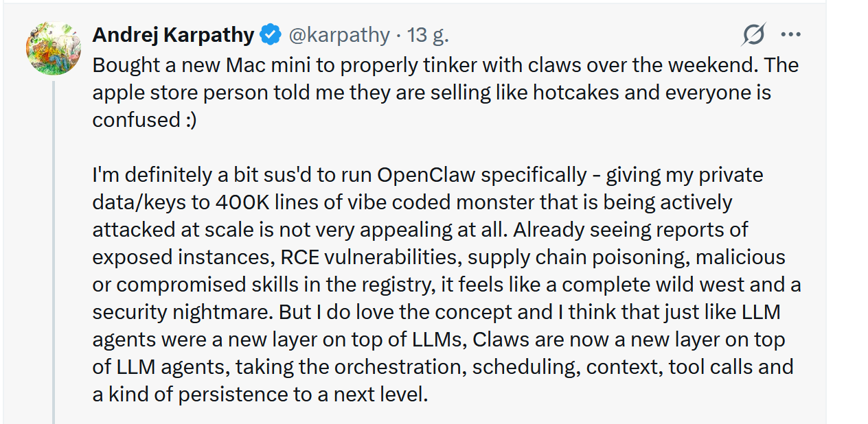Click the vertical thread line below avatar
Screen dimensions: 868x424
pyautogui.click(x=54, y=252)
